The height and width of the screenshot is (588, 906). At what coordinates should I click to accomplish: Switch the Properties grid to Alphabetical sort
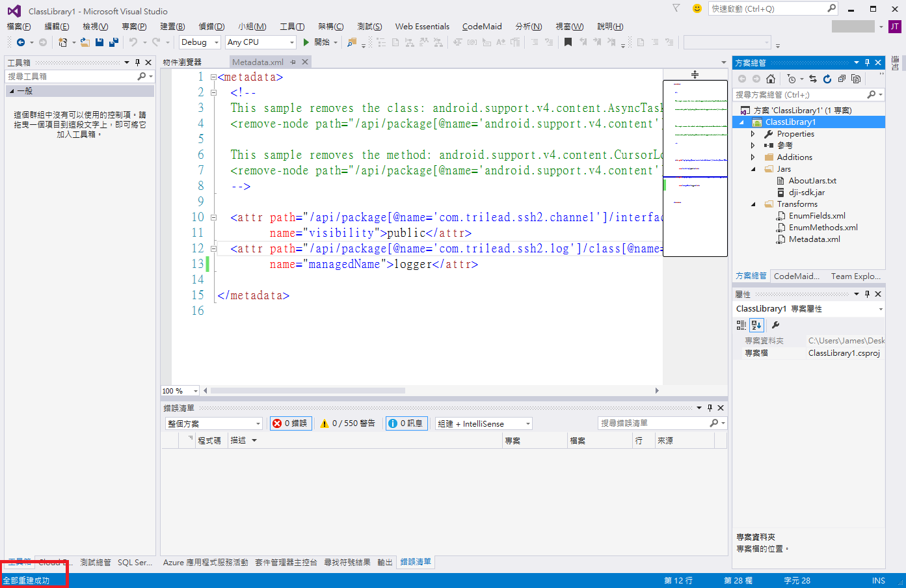[x=756, y=325]
